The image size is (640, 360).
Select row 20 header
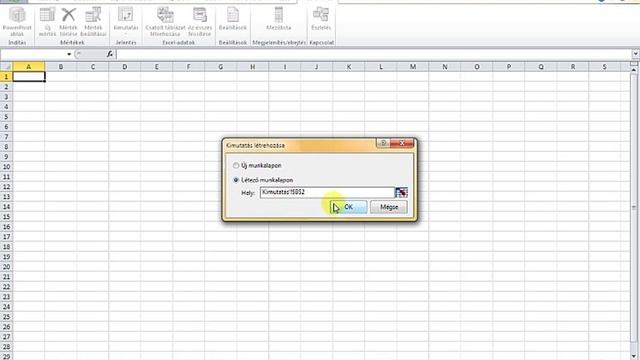[x=6, y=267]
